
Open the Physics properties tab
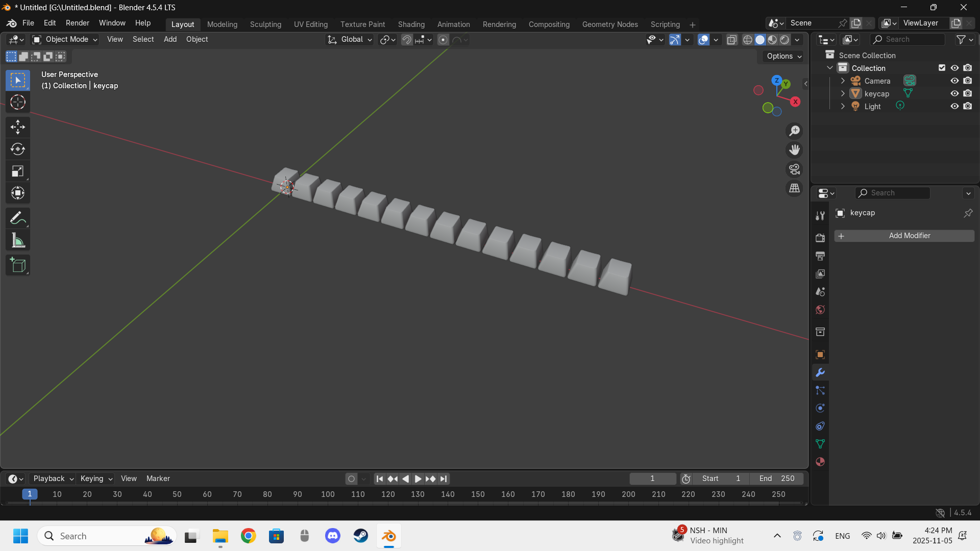820,408
